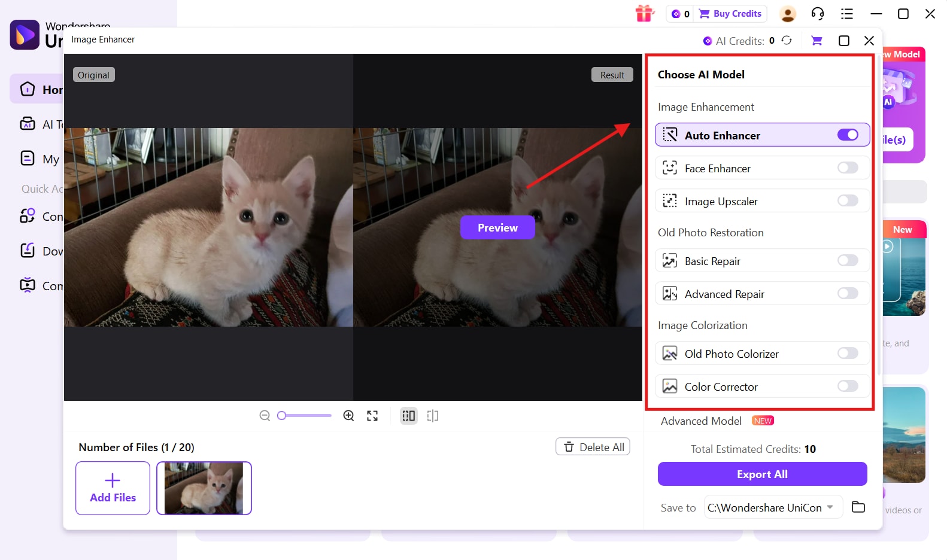Open the Converter sidebar item
Image resolution: width=947 pixels, height=560 pixels.
pyautogui.click(x=41, y=217)
